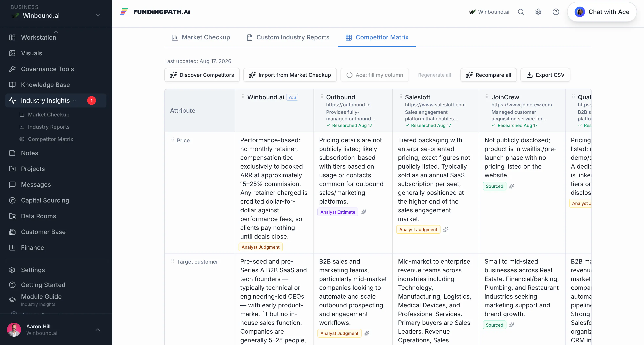Viewport: 644px width, 345px height.
Task: Click Ace: fill my column button
Action: point(375,75)
